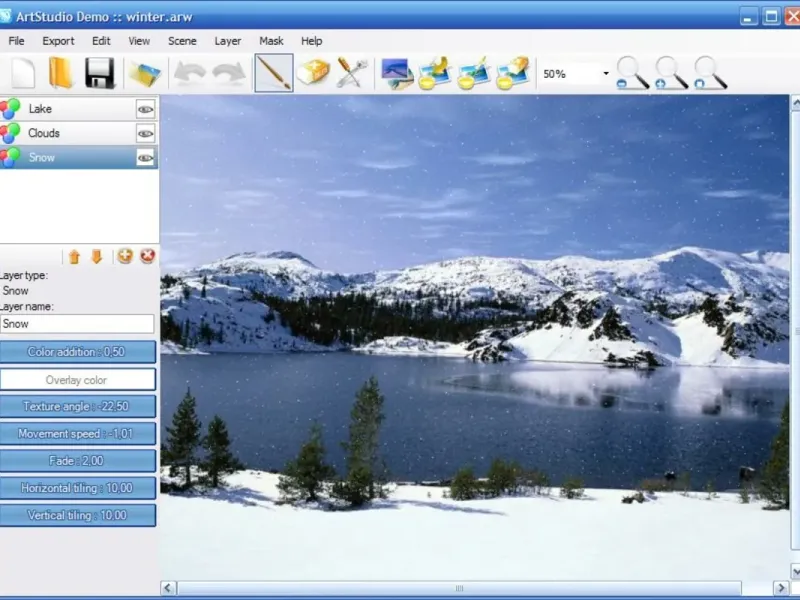Open the Scene menu
Image resolution: width=800 pixels, height=600 pixels.
coord(182,41)
